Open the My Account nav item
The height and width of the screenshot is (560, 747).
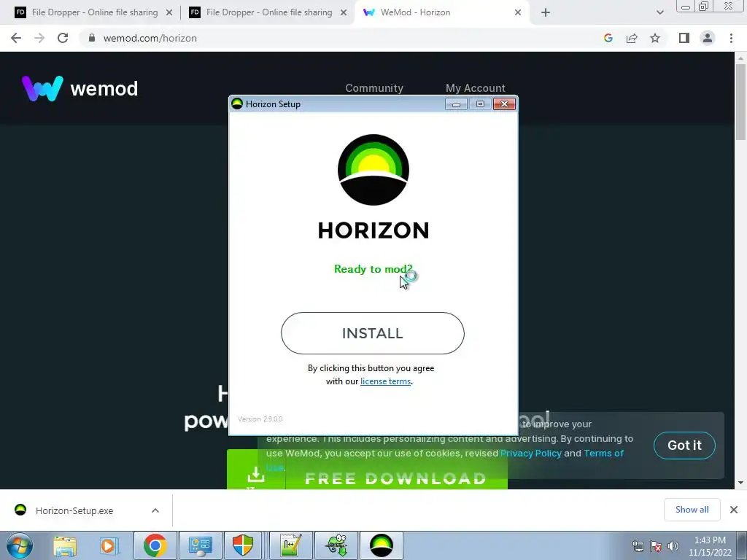[476, 88]
